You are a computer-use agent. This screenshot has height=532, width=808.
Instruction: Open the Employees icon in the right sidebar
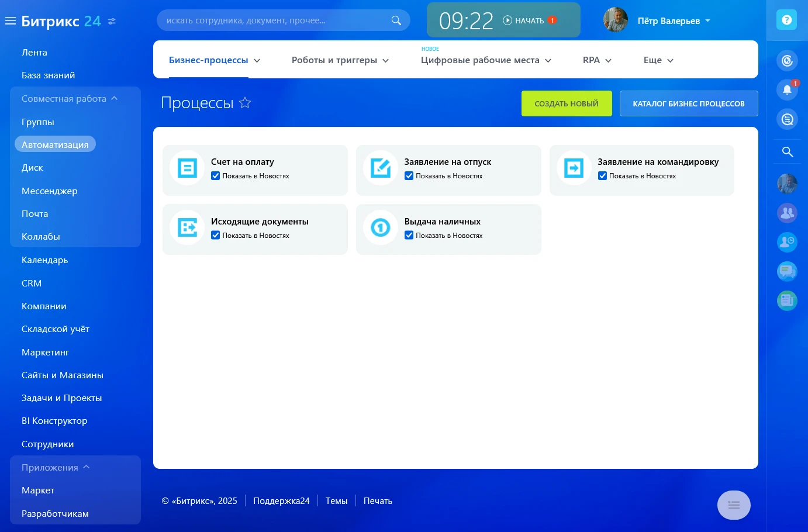click(787, 213)
